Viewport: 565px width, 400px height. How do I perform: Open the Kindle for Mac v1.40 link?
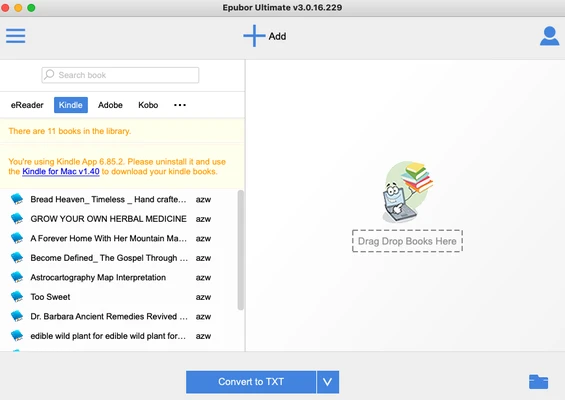pos(61,172)
